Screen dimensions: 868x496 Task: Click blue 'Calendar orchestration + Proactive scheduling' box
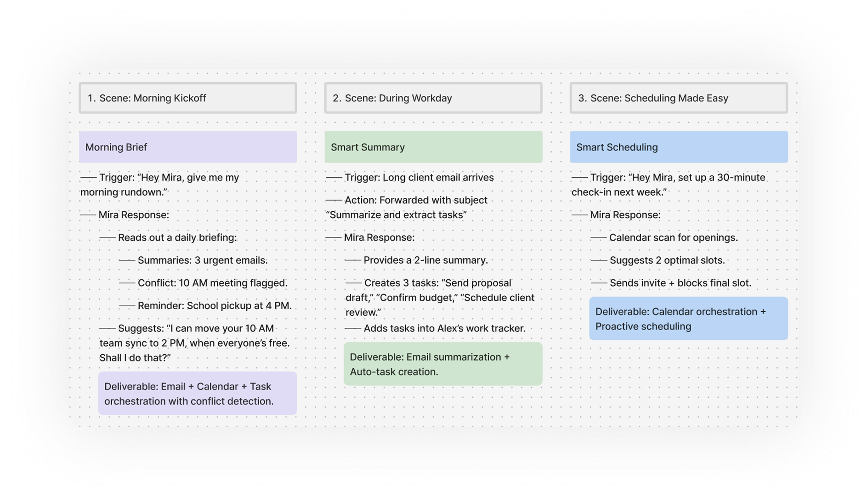click(x=688, y=319)
